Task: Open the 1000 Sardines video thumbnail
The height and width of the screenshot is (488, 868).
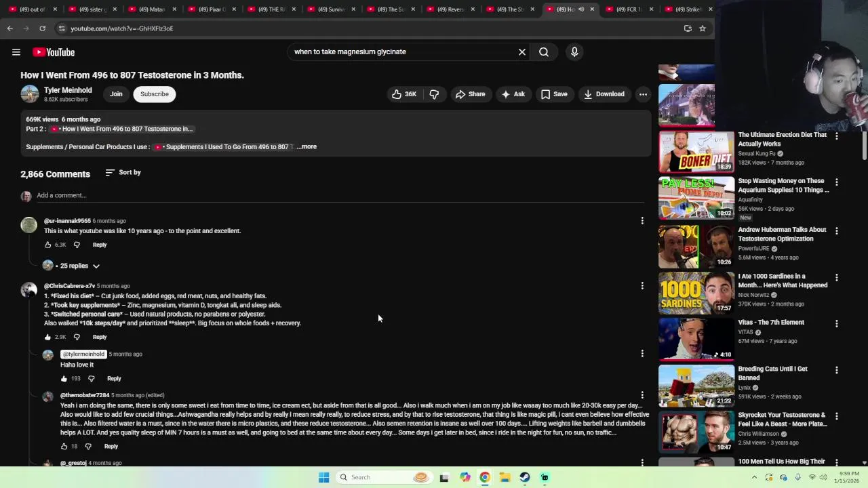Action: 696,292
